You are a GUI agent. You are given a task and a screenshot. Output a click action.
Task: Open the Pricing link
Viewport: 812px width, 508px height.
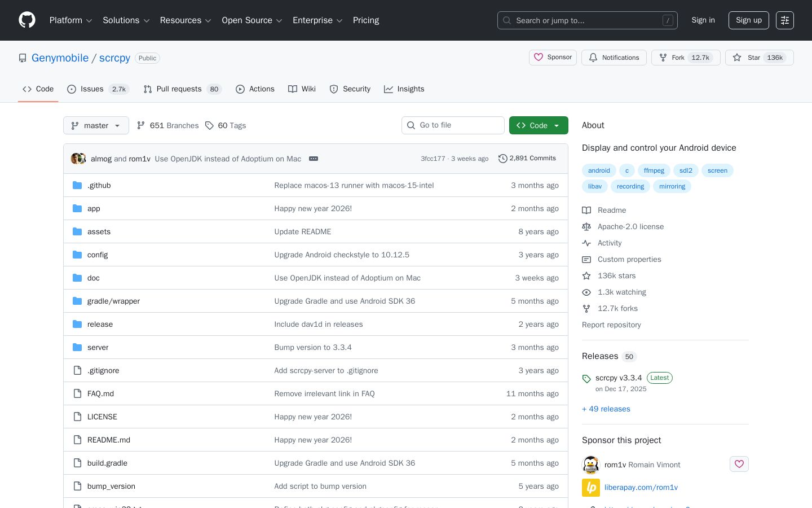pyautogui.click(x=366, y=20)
